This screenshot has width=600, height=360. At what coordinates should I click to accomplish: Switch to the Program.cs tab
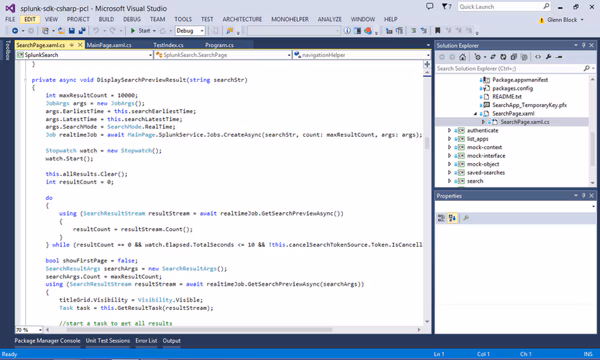click(219, 45)
